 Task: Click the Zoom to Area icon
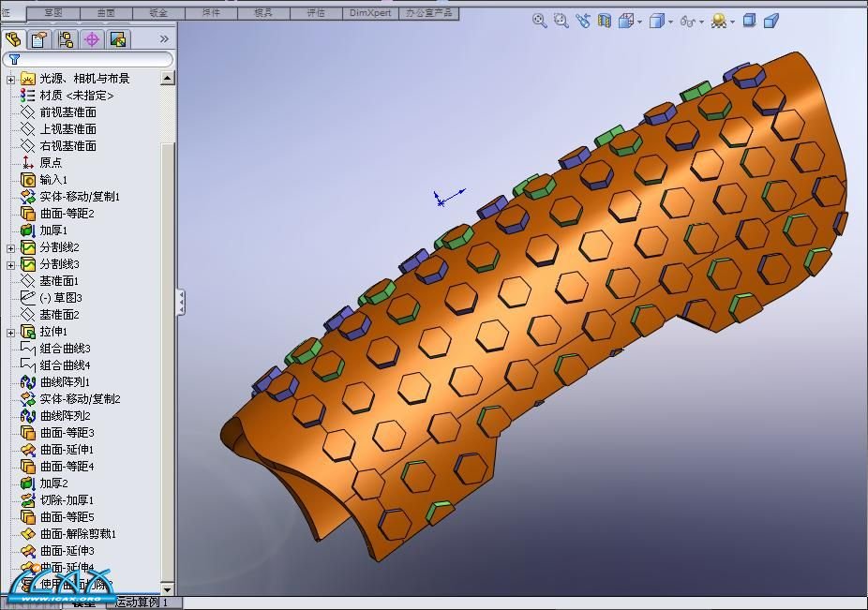561,21
